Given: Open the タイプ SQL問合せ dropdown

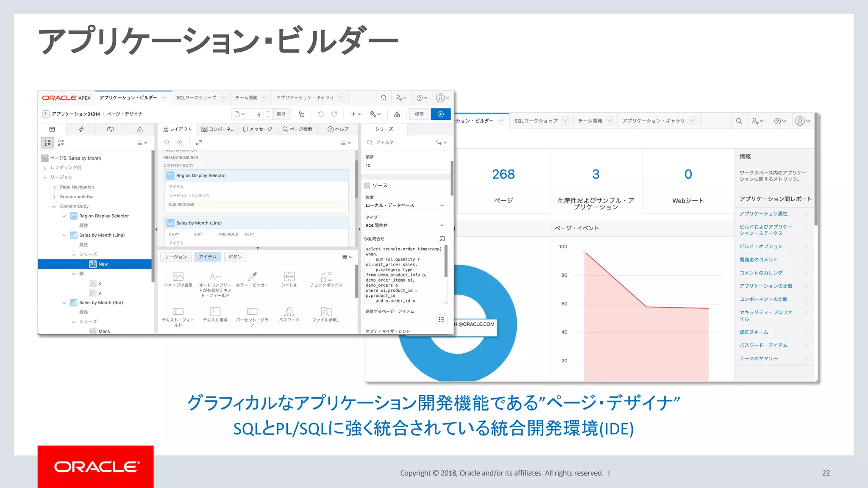Looking at the screenshot, I should point(405,225).
